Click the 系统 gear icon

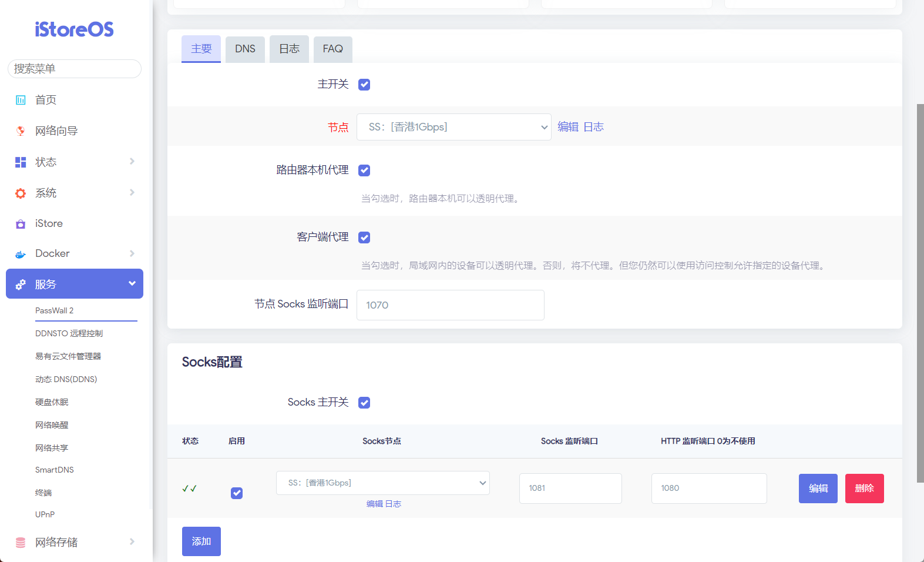[21, 193]
